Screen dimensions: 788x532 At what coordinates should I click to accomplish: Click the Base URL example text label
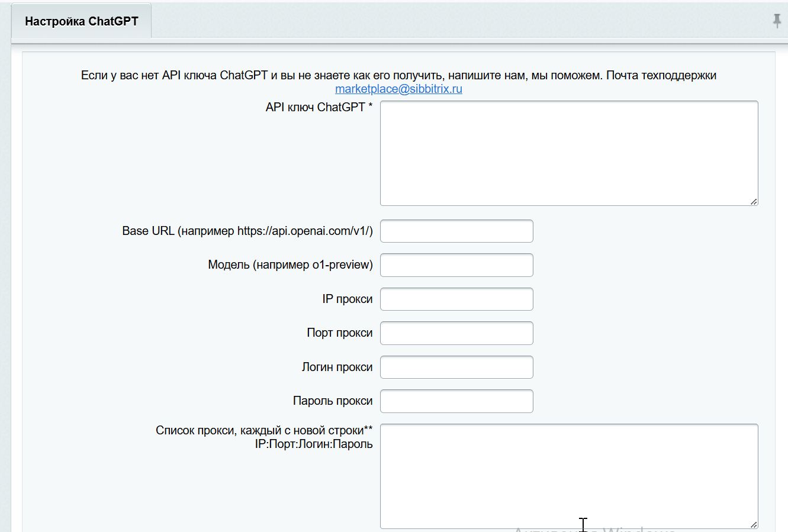(247, 231)
